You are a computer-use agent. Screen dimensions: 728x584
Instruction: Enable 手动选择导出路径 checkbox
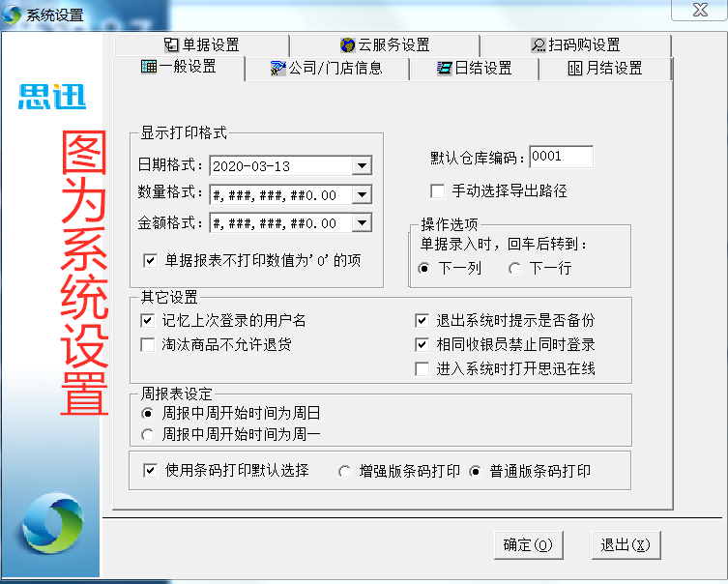[438, 190]
